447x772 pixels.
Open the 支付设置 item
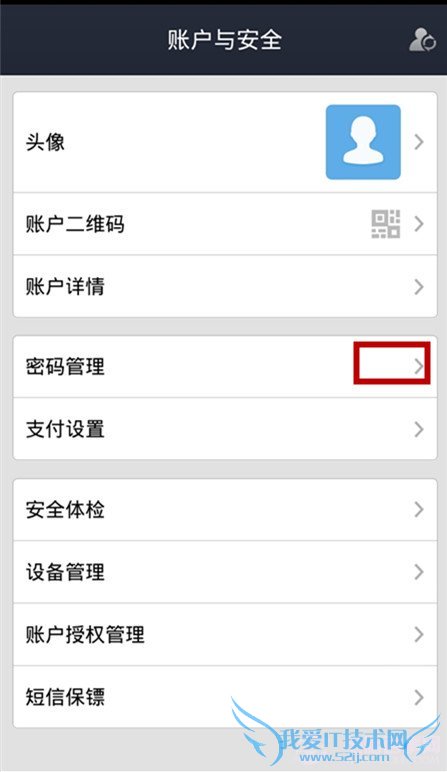click(x=225, y=429)
